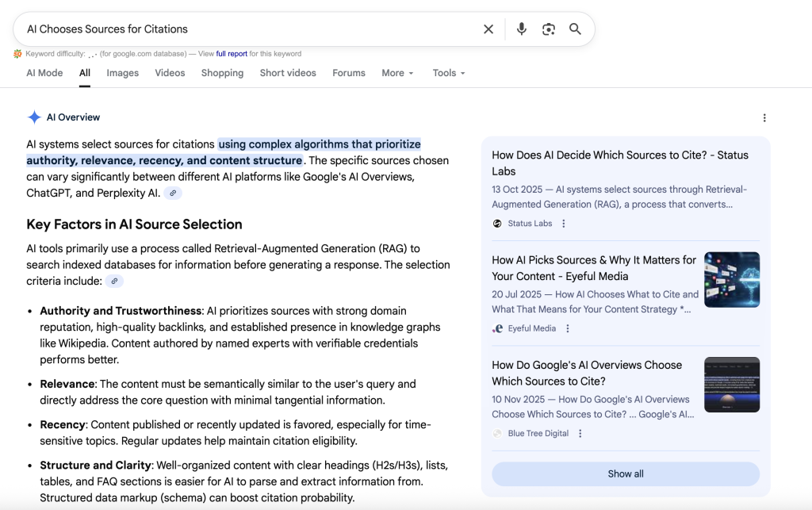Click the Eyeful Media article thumbnail
812x510 pixels.
[732, 280]
